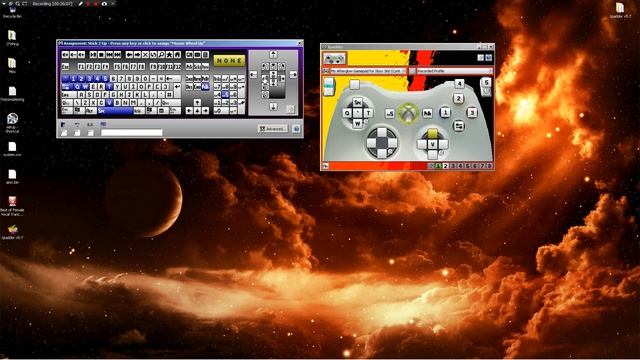
Task: Assign the numpad 5 key
Action: tap(225, 95)
